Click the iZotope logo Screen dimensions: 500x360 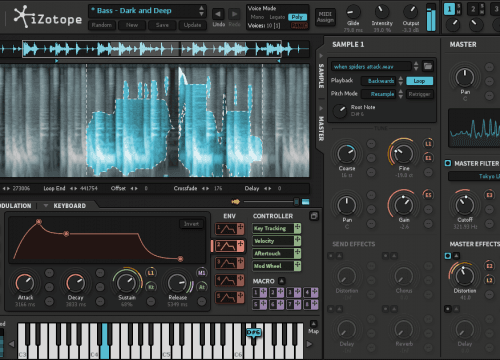(x=47, y=17)
